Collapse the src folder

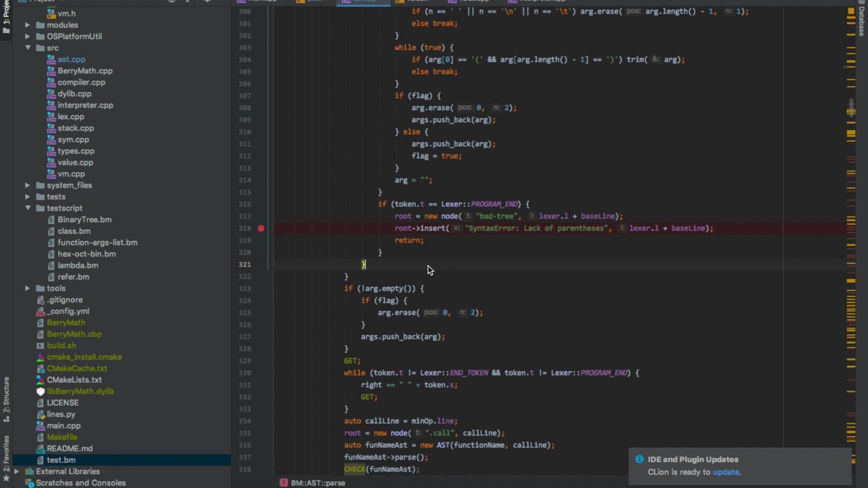(28, 47)
